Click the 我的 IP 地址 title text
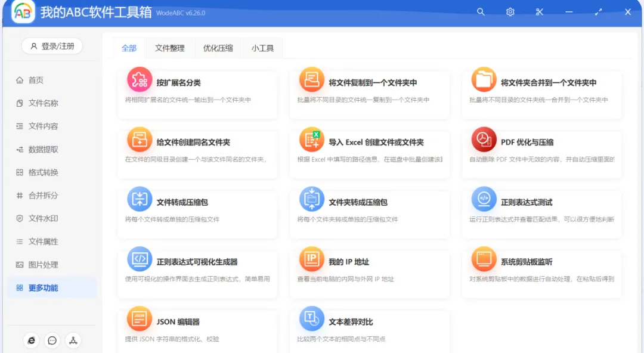The height and width of the screenshot is (353, 644). (x=349, y=262)
